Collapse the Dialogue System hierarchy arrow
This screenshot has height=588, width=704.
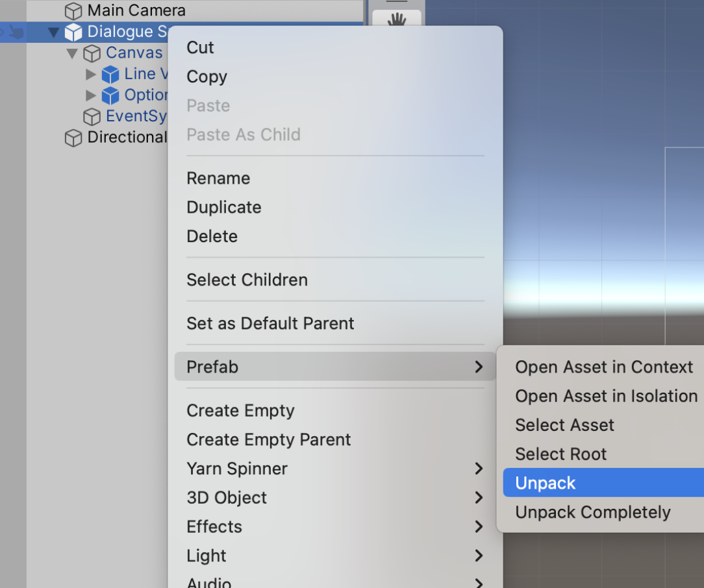click(54, 32)
